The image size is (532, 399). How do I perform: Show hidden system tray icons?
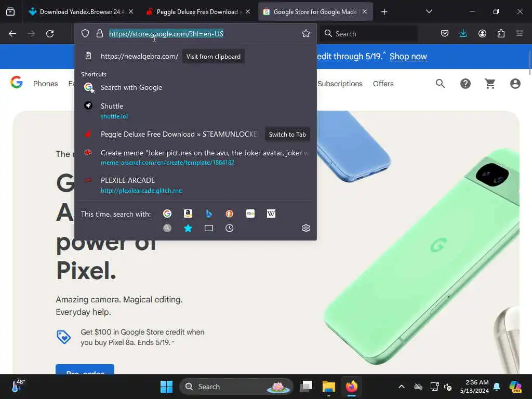(402, 387)
